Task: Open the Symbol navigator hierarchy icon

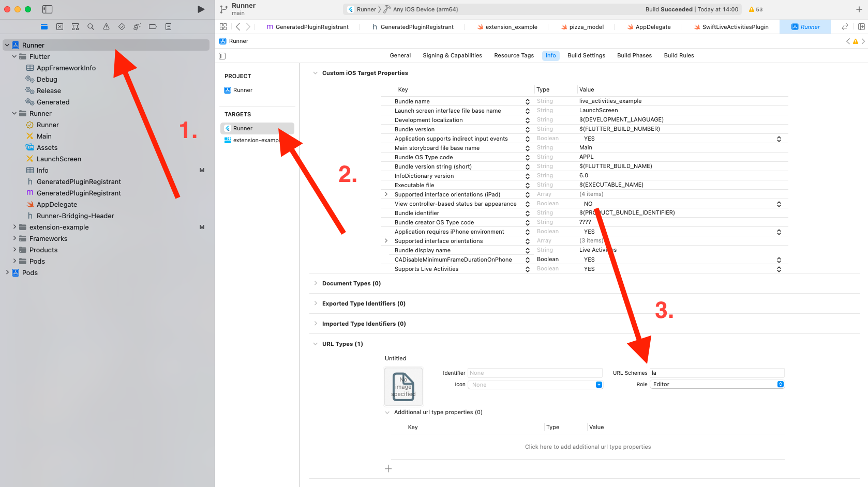Action: point(75,27)
